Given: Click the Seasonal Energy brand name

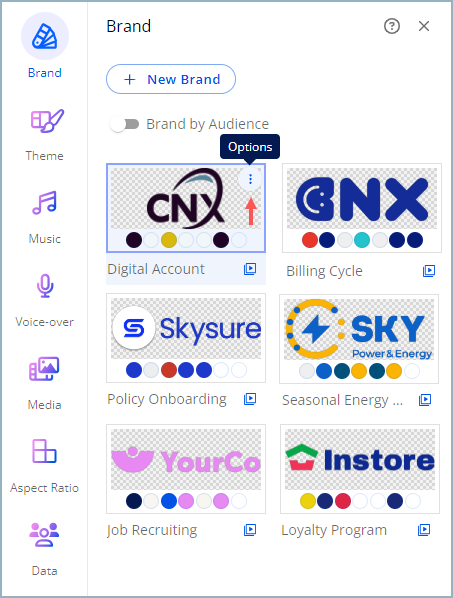Looking at the screenshot, I should coord(342,400).
